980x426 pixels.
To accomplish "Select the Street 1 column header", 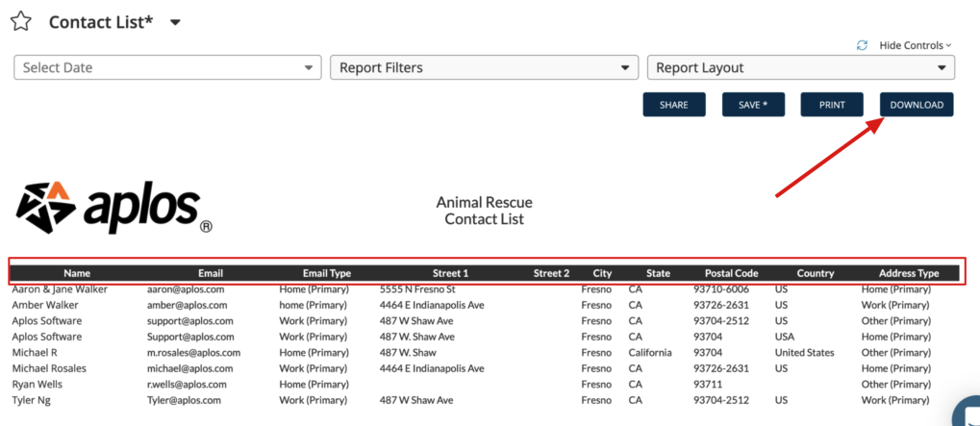I will click(x=451, y=273).
